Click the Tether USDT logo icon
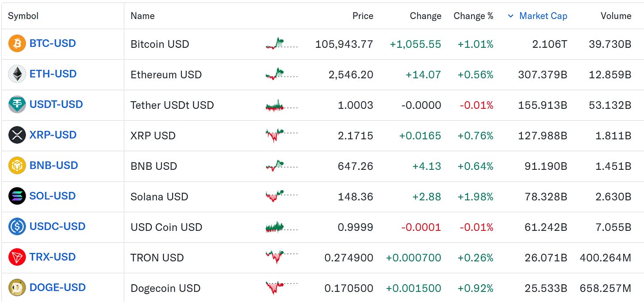The image size is (644, 302). (x=17, y=104)
